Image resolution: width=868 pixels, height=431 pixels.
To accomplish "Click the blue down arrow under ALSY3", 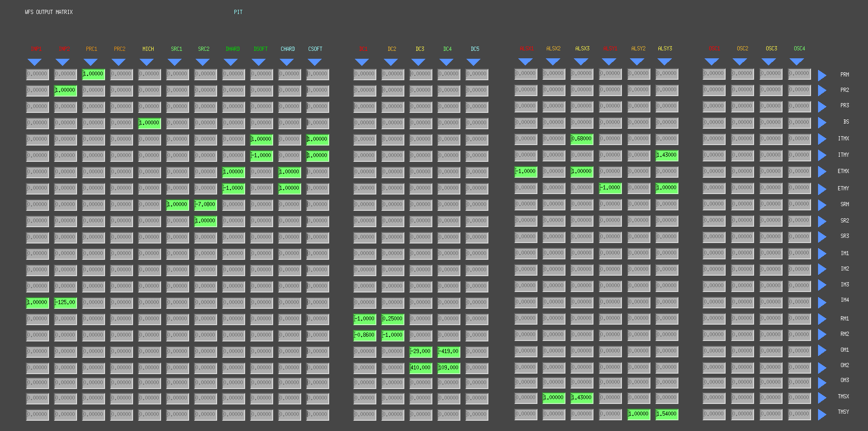I will tap(664, 62).
